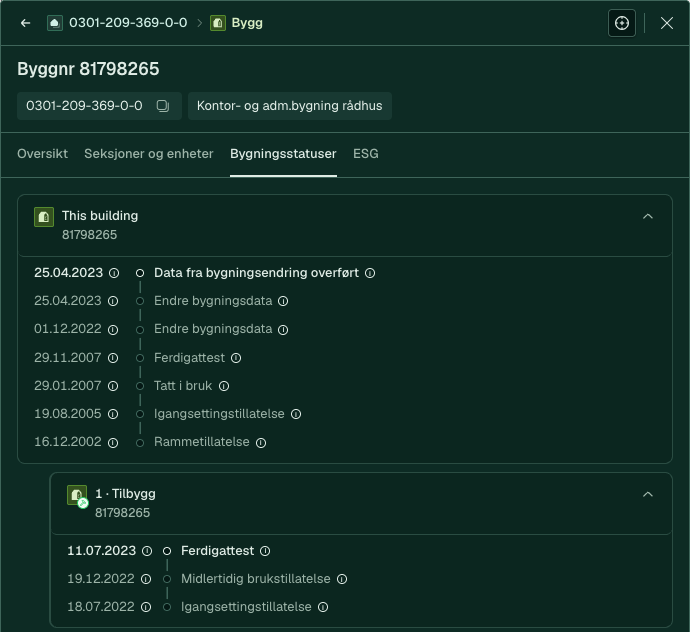The image size is (690, 632).
Task: Click info icon after Data fra bygningsendring overført
Action: coord(370,273)
